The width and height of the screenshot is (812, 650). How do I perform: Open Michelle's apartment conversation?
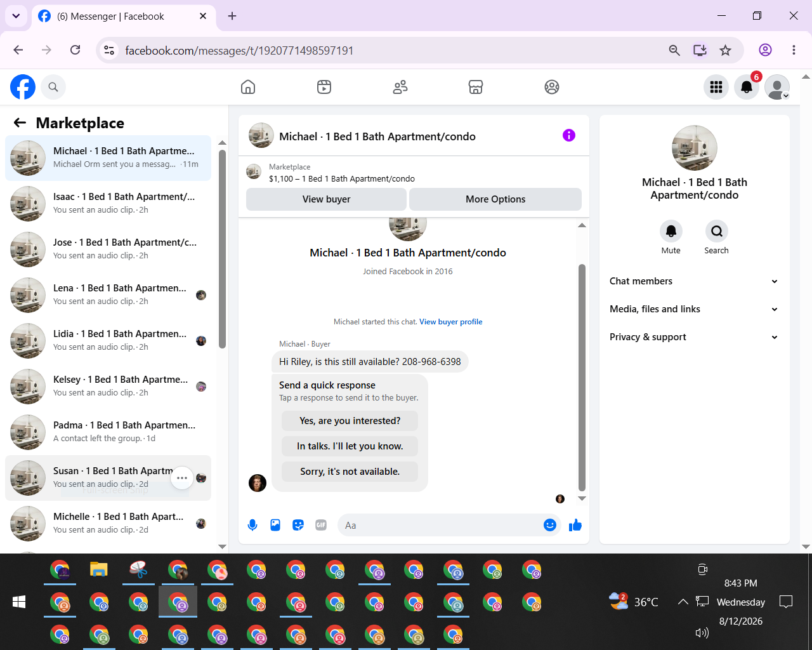click(108, 524)
